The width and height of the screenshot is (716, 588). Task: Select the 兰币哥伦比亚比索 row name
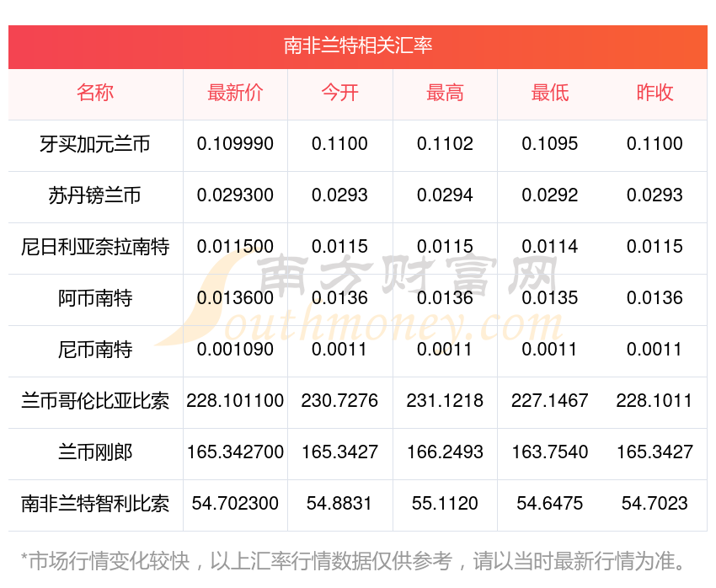[95, 401]
